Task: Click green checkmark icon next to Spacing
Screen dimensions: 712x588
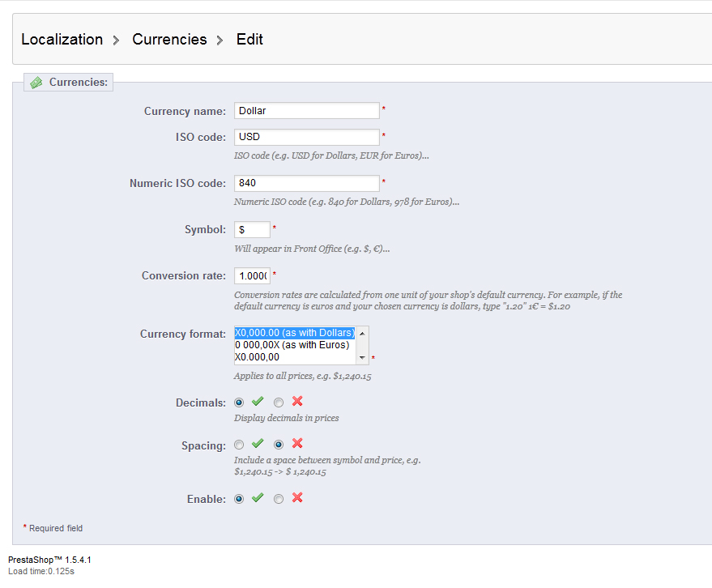Action: (x=258, y=443)
